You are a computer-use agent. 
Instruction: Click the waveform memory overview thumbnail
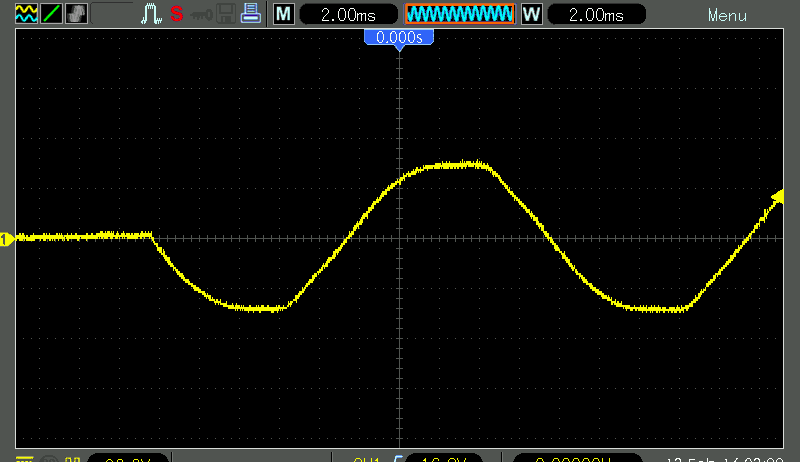[x=460, y=14]
